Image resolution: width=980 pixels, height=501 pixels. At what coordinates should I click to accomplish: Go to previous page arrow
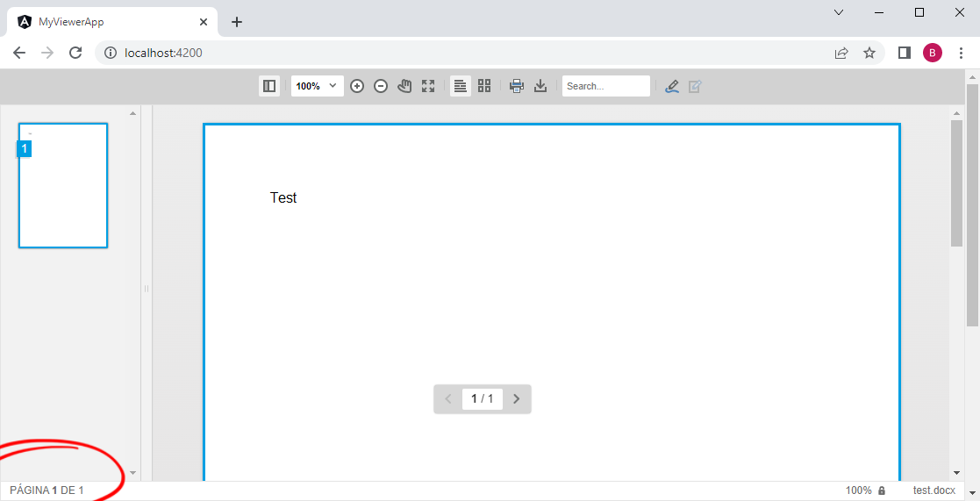(x=448, y=398)
